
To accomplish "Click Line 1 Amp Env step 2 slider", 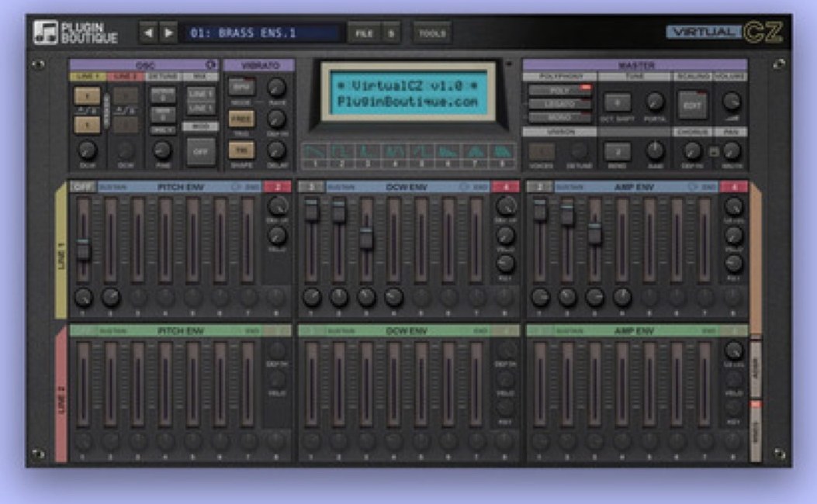I will (567, 215).
